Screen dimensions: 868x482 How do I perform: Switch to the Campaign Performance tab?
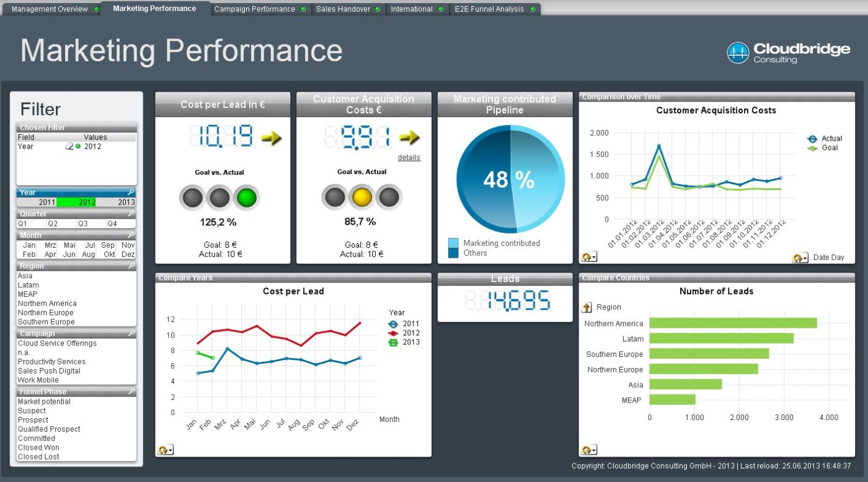(259, 9)
